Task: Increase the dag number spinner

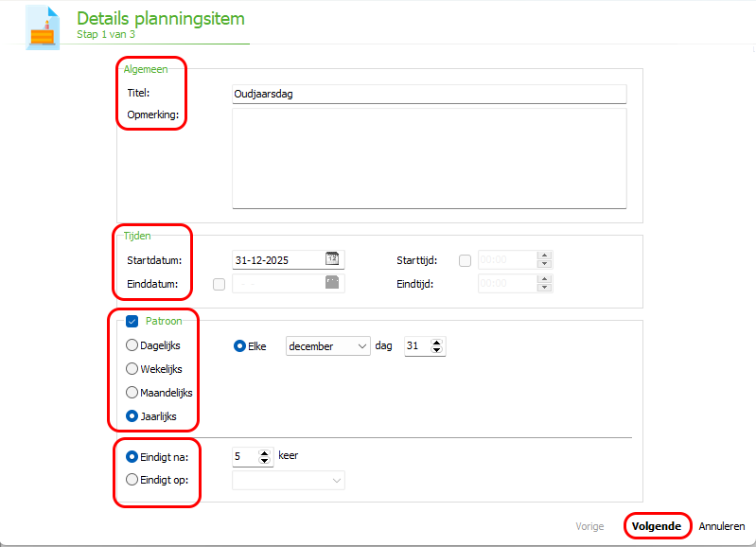Action: coord(437,343)
